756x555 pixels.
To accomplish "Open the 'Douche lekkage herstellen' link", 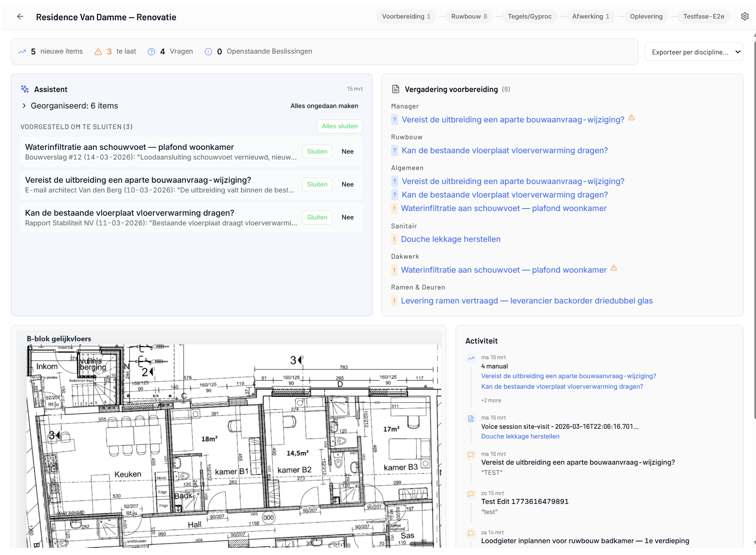I will coord(451,239).
